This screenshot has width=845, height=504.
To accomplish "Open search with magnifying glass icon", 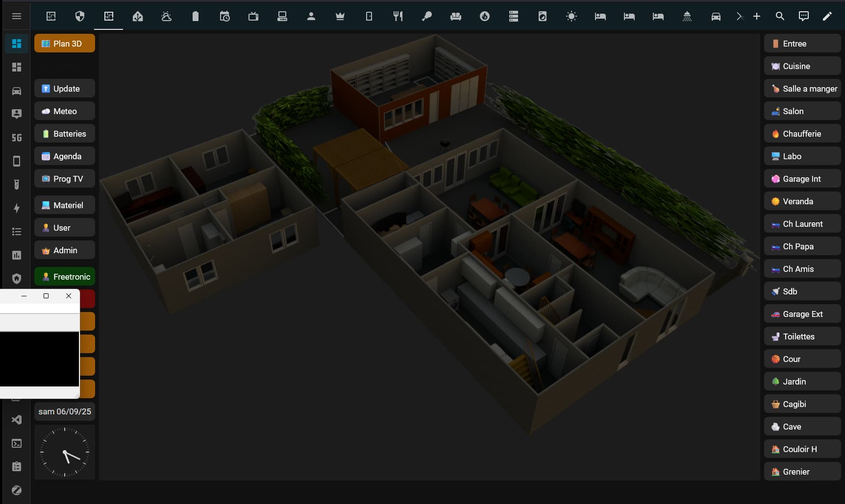I will (x=780, y=16).
